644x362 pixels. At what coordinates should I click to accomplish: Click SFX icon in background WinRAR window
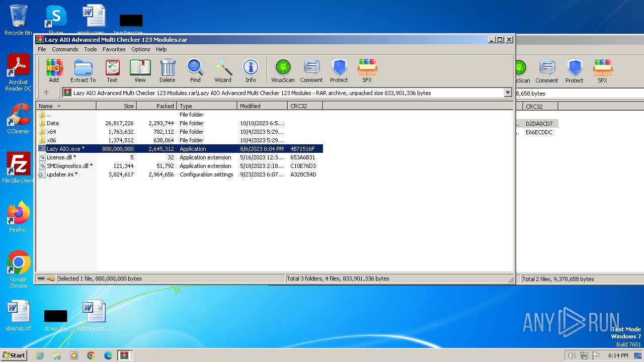pyautogui.click(x=602, y=71)
